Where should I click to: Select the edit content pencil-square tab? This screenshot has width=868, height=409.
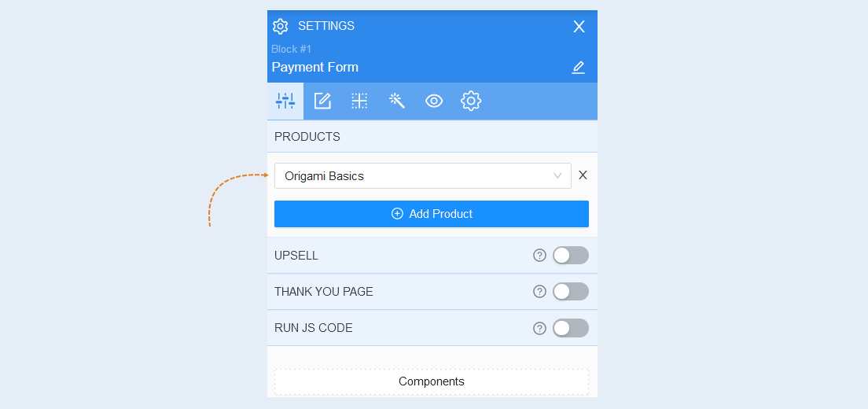click(322, 101)
